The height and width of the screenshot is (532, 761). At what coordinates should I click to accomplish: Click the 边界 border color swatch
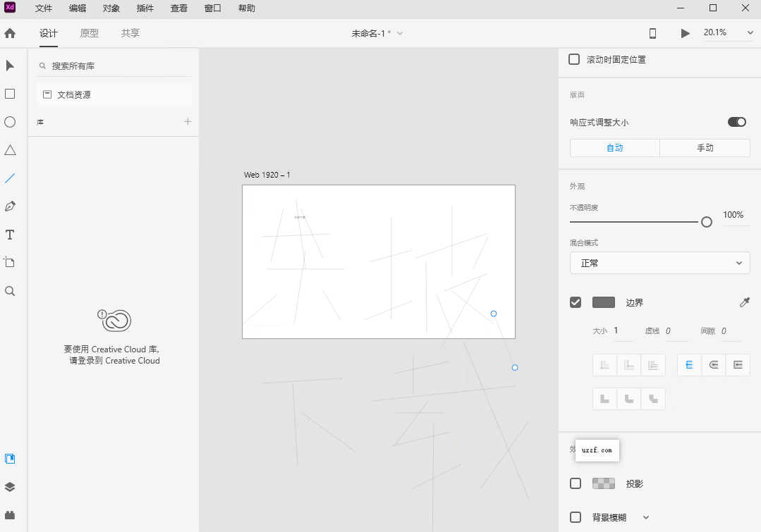tap(603, 302)
